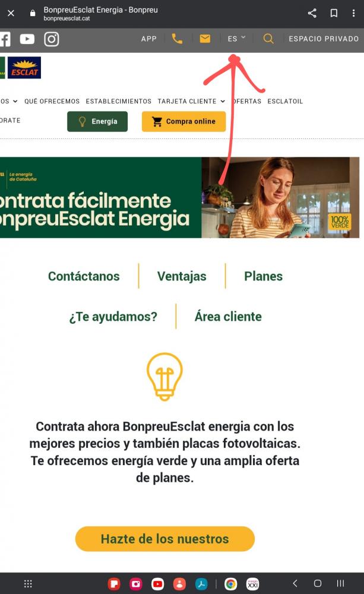The height and width of the screenshot is (594, 364).
Task: Click the green Energía button
Action: coord(97,121)
